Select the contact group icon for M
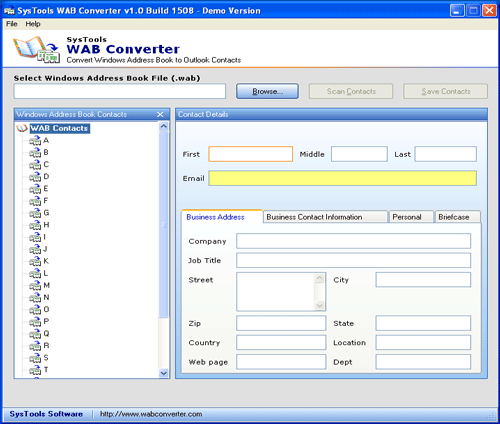This screenshot has width=500, height=424. click(35, 286)
